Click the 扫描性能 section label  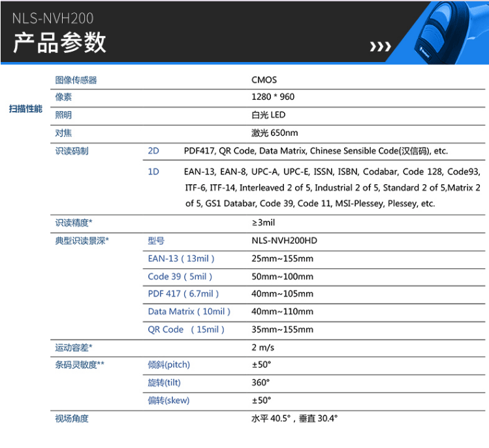coord(25,109)
